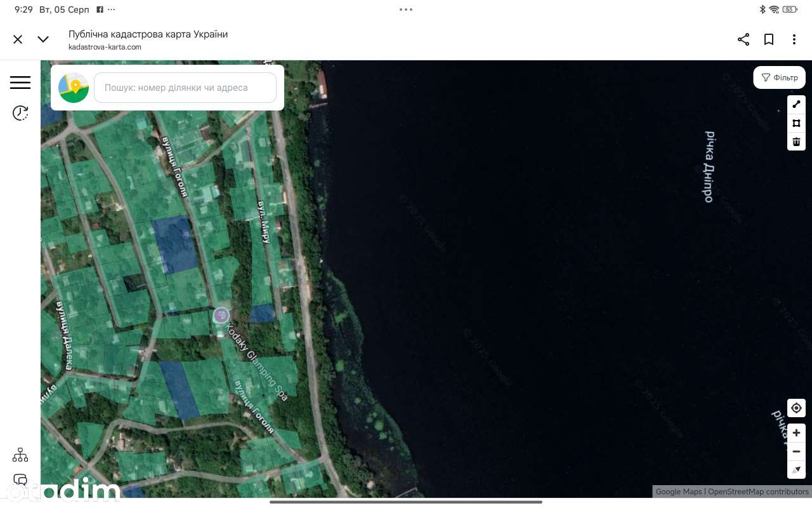Zoom out with the minus button
Viewport: 812px width, 508px height.
tap(796, 451)
